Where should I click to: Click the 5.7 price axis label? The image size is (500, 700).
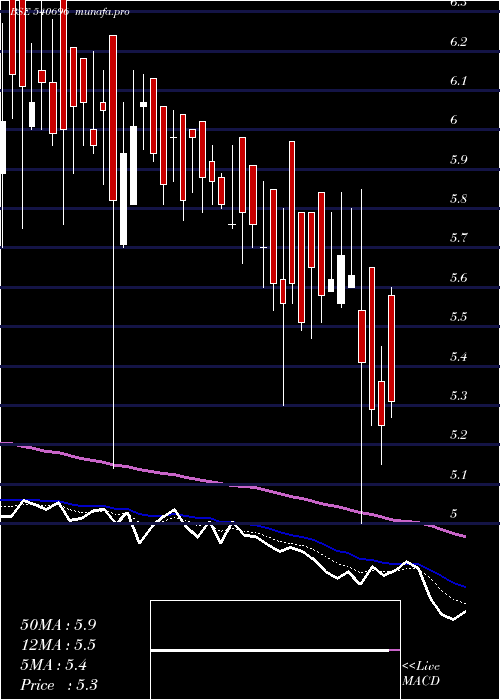pyautogui.click(x=458, y=238)
